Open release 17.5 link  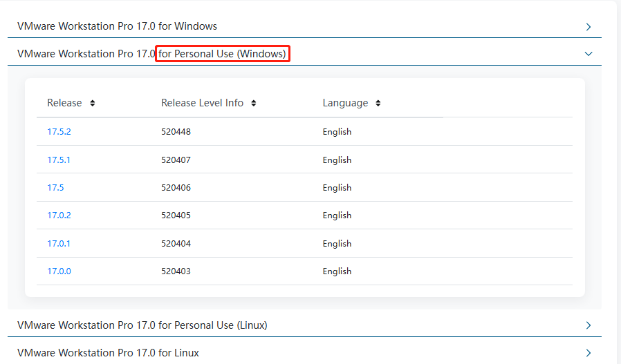point(55,188)
